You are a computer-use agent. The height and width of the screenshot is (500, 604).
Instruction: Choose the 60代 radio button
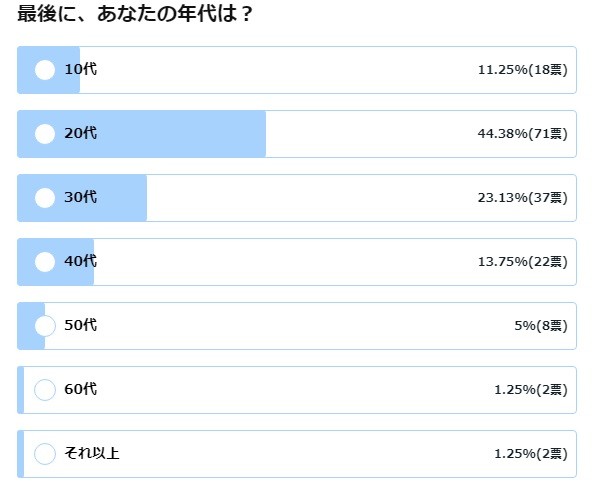pos(45,390)
